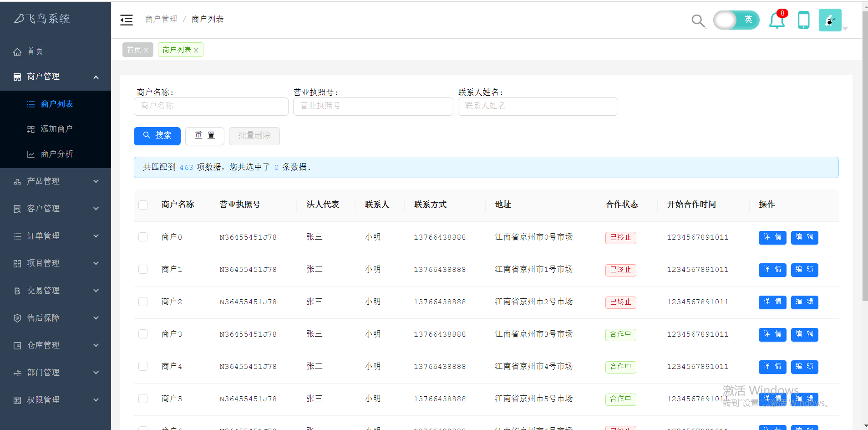Open the 首页 sidebar menu item
The width and height of the screenshot is (868, 430).
(x=56, y=51)
